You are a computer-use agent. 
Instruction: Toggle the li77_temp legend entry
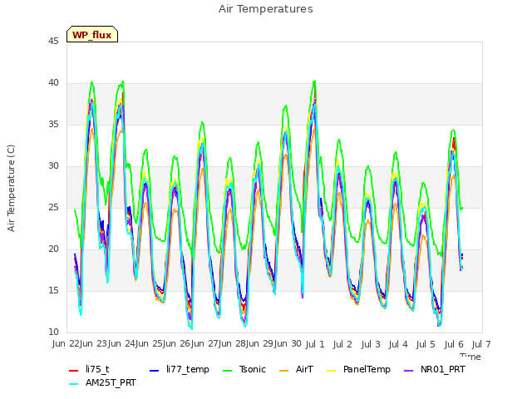click(180, 369)
